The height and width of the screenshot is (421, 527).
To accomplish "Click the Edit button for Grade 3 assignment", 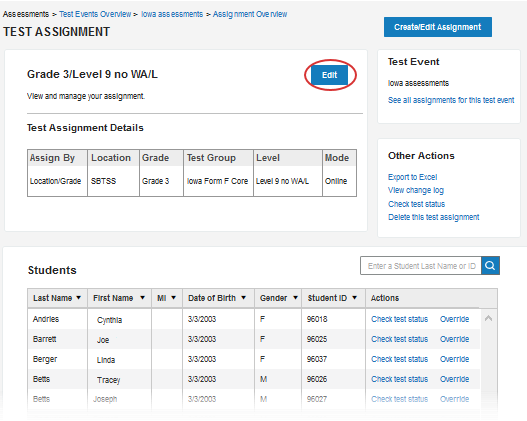I will click(x=329, y=75).
